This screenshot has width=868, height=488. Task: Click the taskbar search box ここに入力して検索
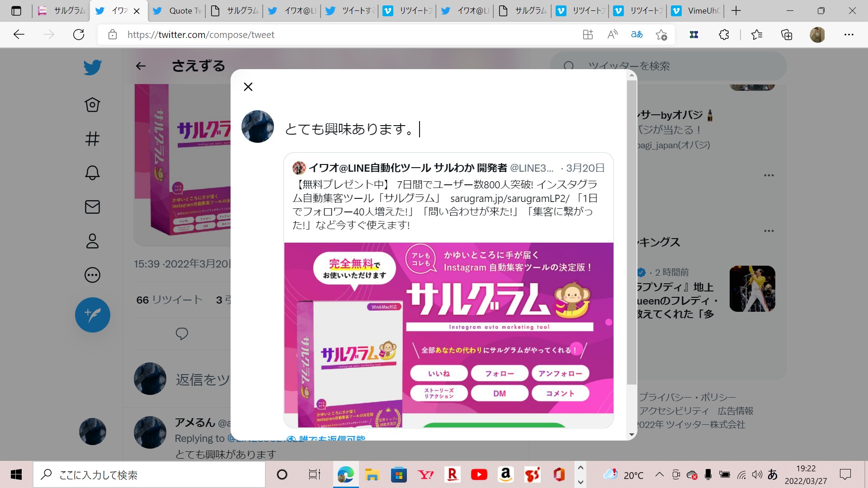pyautogui.click(x=149, y=475)
